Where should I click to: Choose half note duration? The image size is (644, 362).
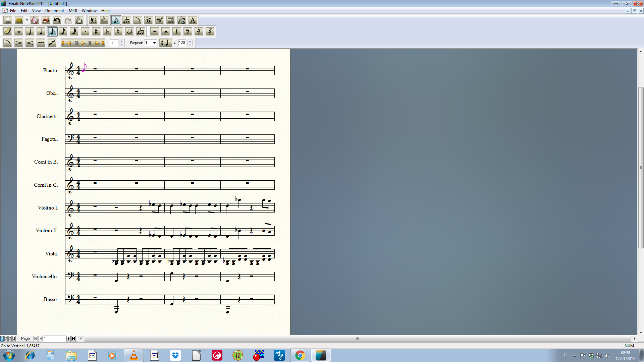click(30, 32)
